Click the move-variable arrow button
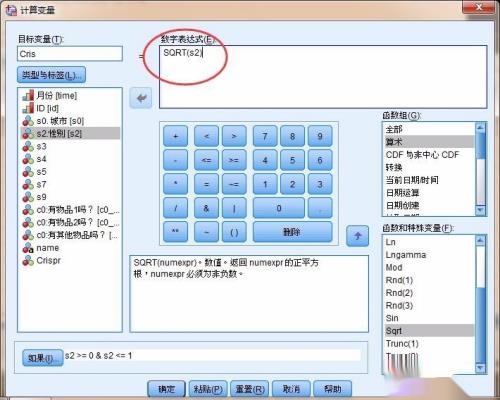 pyautogui.click(x=141, y=98)
